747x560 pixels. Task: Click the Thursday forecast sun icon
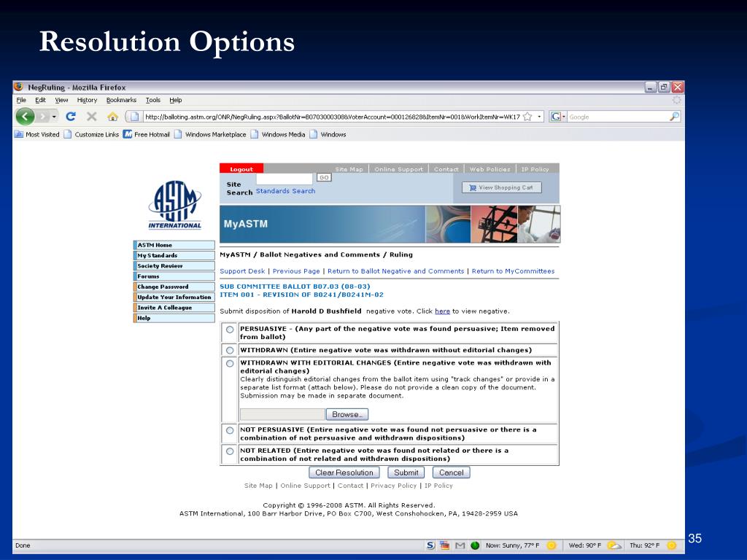click(x=672, y=545)
